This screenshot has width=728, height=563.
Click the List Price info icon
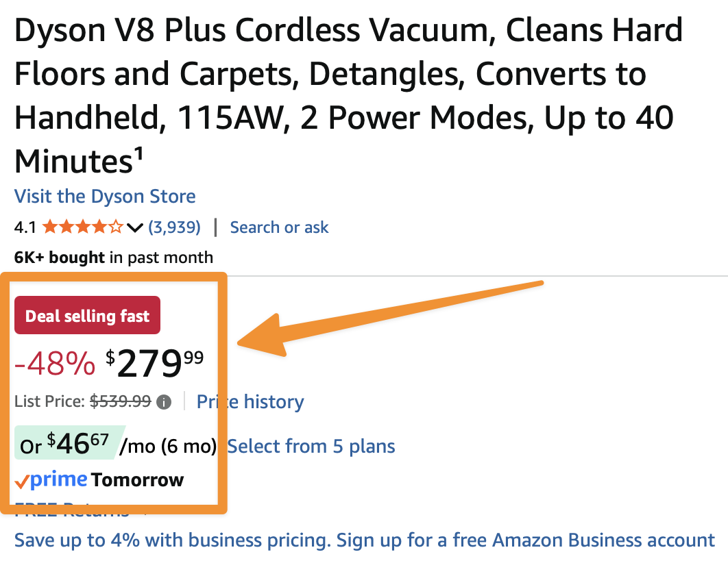click(163, 402)
